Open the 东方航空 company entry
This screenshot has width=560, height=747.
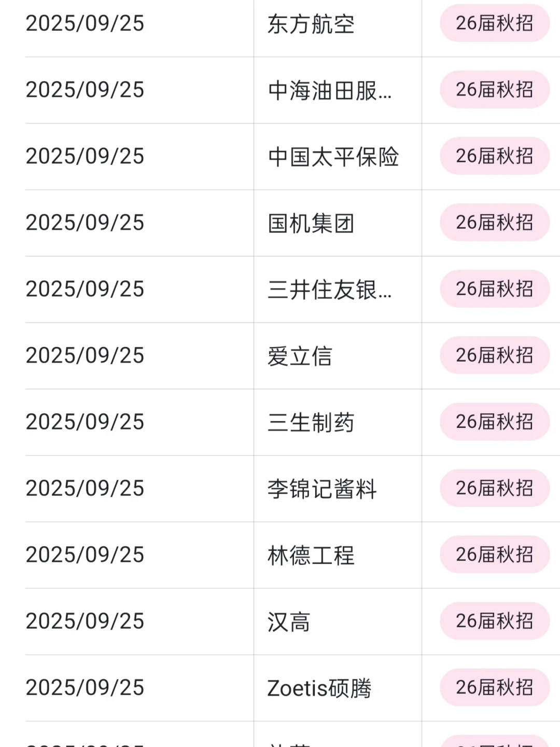(x=311, y=24)
